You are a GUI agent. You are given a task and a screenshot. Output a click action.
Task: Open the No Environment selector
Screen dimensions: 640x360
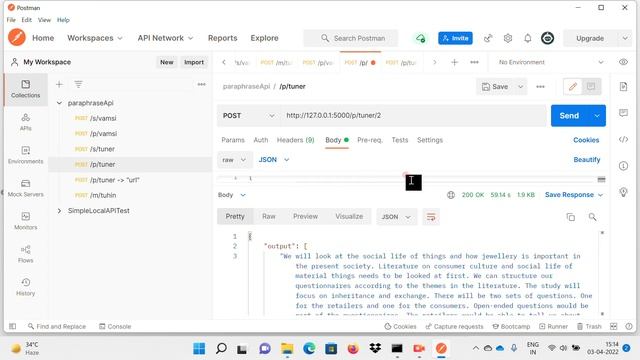click(551, 62)
